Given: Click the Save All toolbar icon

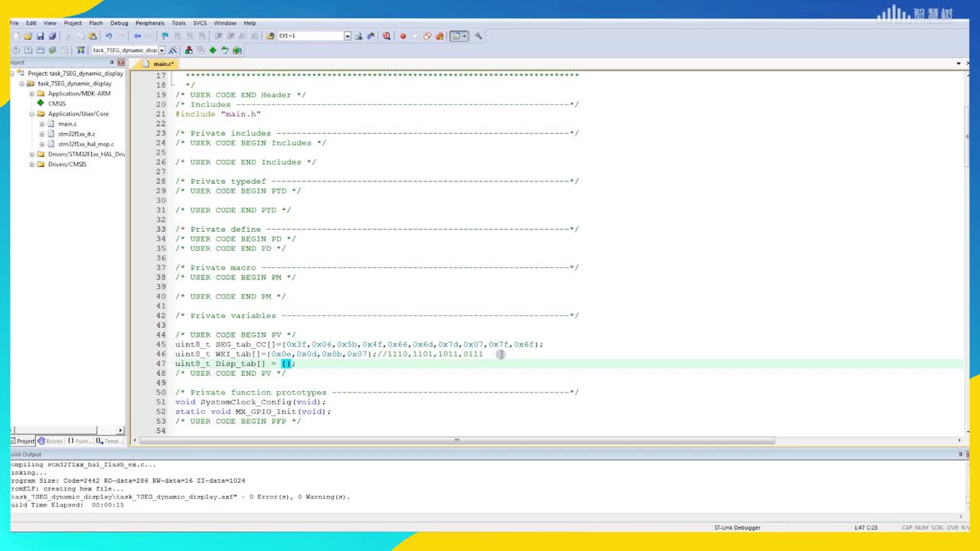Looking at the screenshot, I should (x=52, y=36).
